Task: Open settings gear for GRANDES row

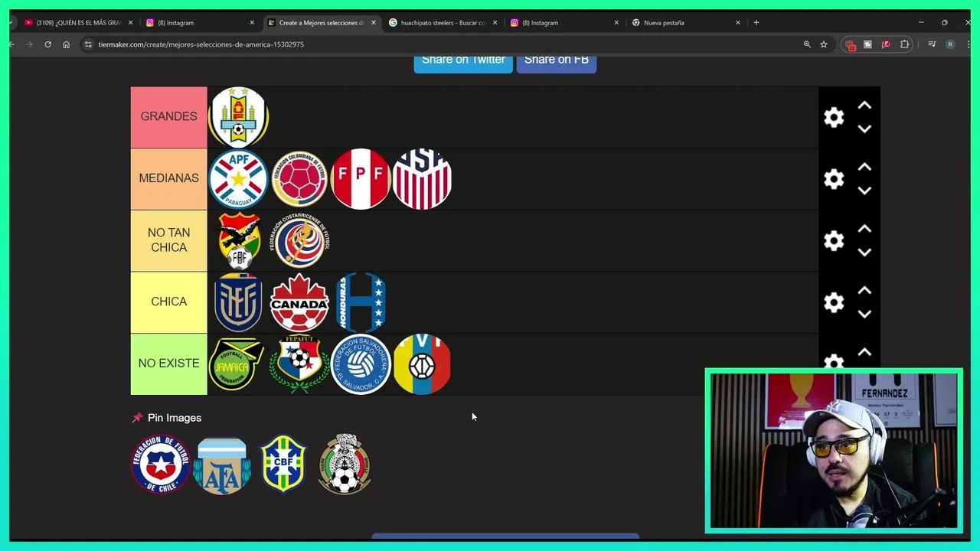Action: [x=834, y=117]
